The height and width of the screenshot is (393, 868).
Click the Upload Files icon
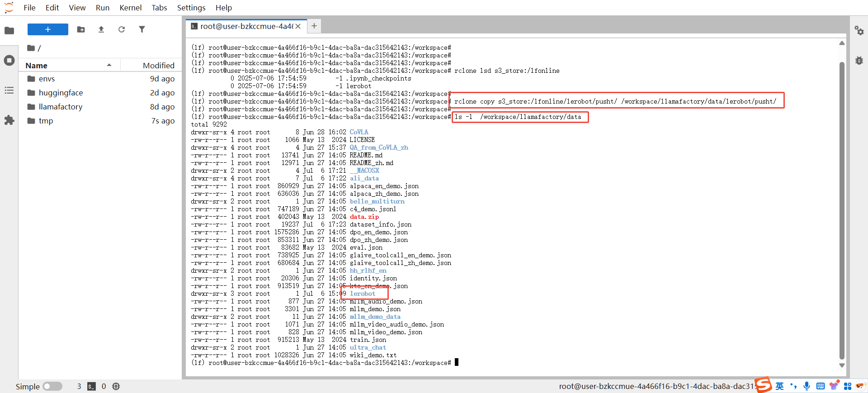101,29
